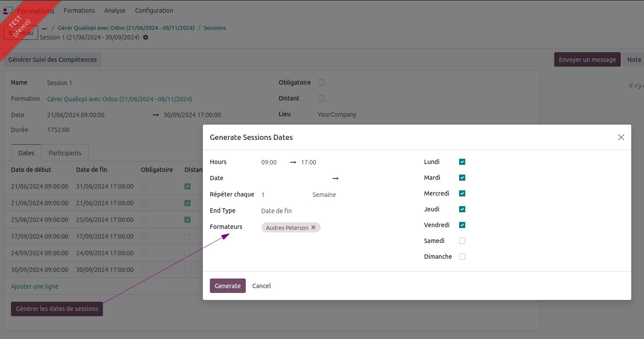Click the session settings gear icon

tap(145, 37)
